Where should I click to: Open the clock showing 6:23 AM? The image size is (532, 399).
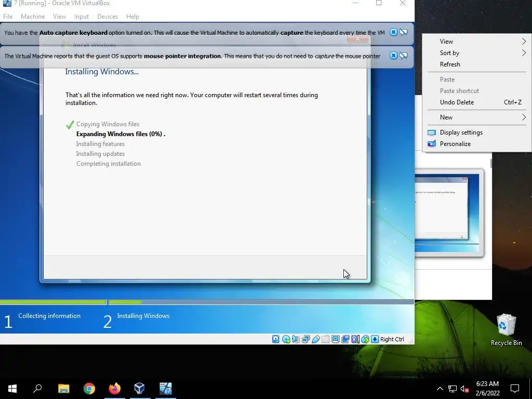click(x=487, y=389)
